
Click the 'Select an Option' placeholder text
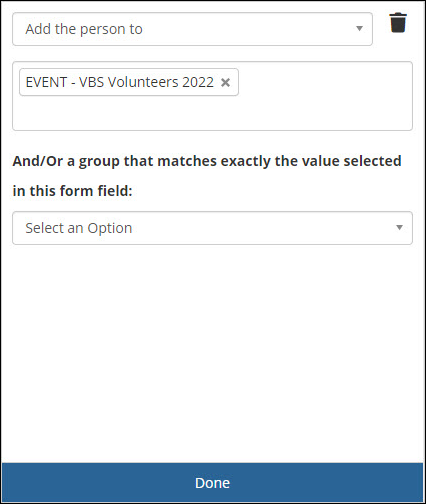click(x=79, y=228)
